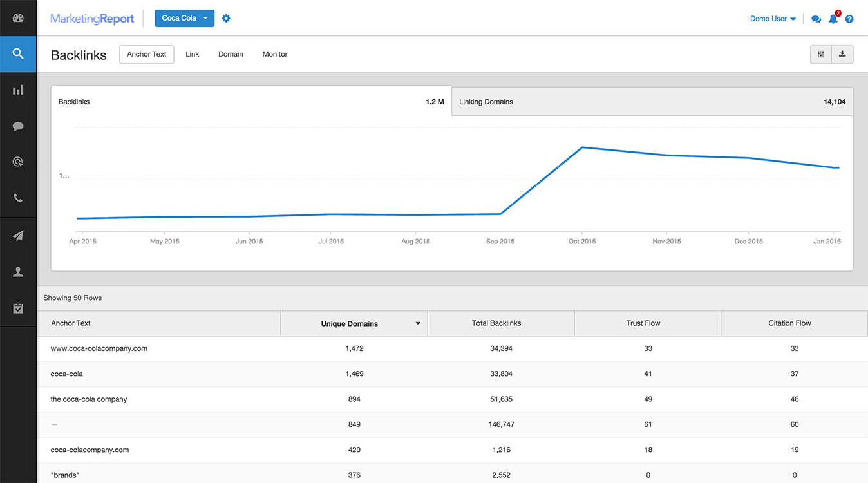Click the Showing 50 Rows label
The image size is (868, 483).
(x=73, y=298)
